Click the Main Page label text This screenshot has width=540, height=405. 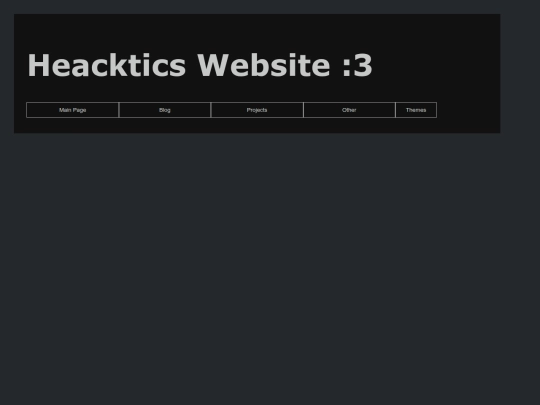click(x=72, y=110)
